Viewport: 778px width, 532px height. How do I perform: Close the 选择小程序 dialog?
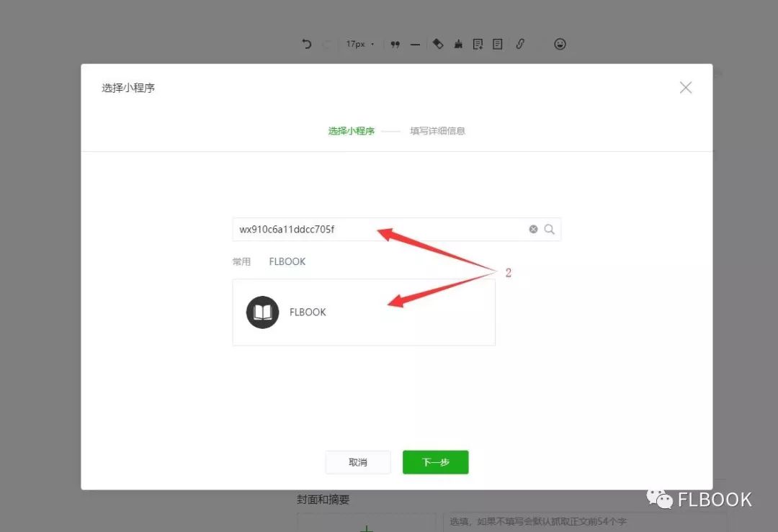(686, 88)
